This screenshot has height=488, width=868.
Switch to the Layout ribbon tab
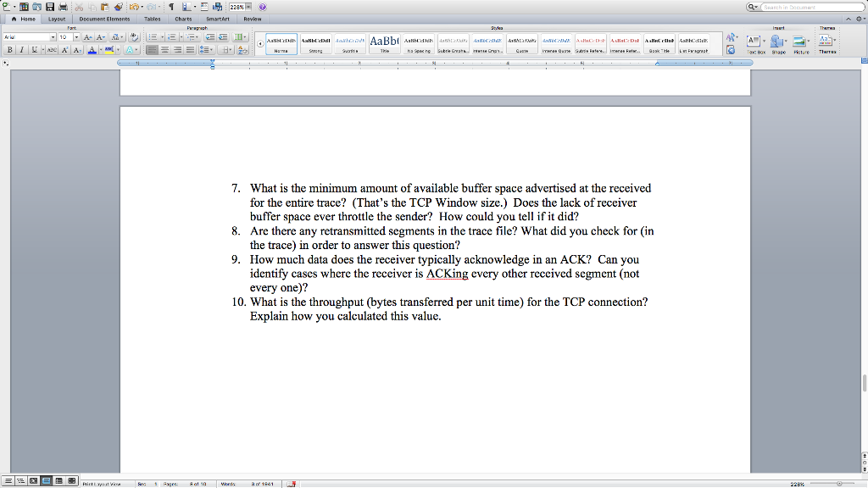(56, 19)
